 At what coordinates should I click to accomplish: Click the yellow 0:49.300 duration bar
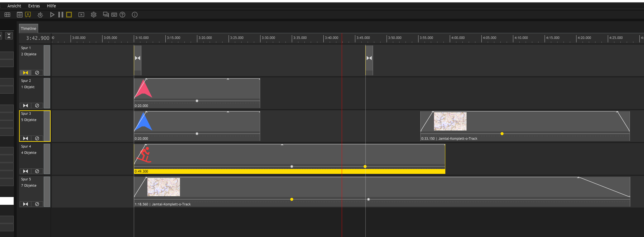tap(289, 171)
